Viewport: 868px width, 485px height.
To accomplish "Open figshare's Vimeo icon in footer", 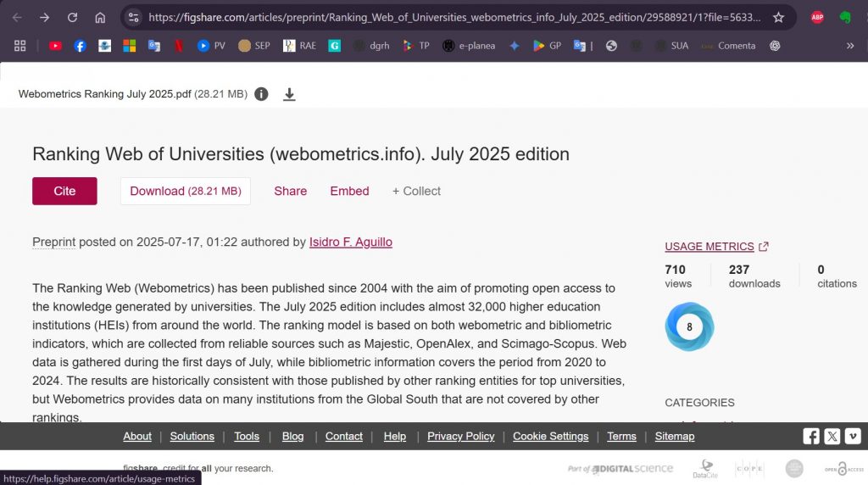I will (853, 436).
